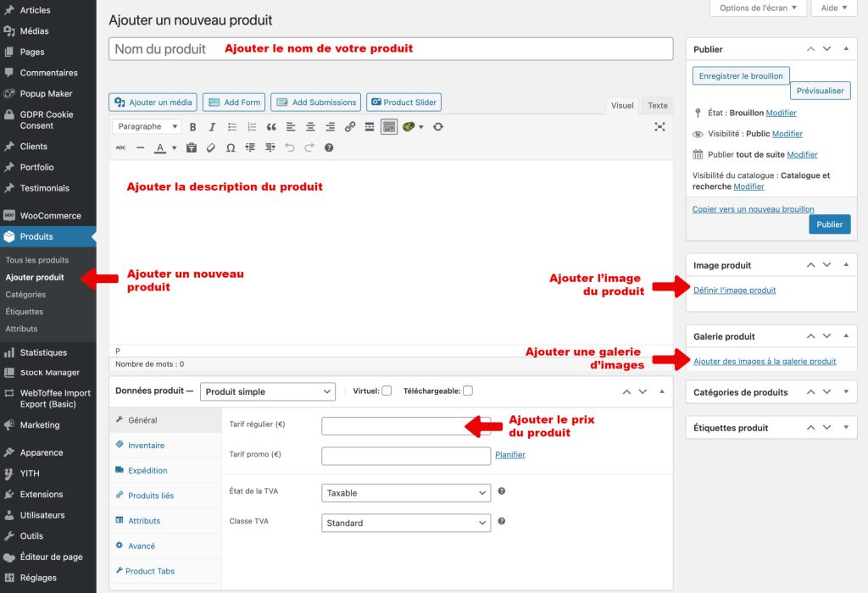Insert a bulleted list
The image size is (868, 593).
[232, 127]
